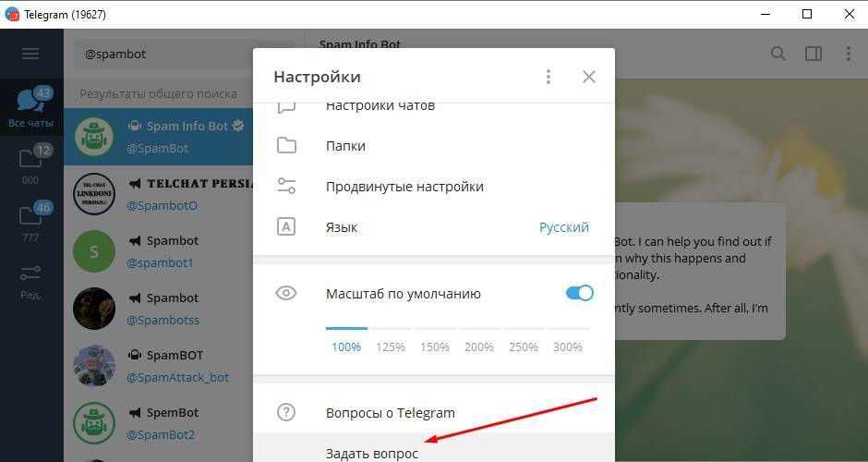Toggle the default interface scale switch
This screenshot has width=868, height=462.
click(580, 293)
